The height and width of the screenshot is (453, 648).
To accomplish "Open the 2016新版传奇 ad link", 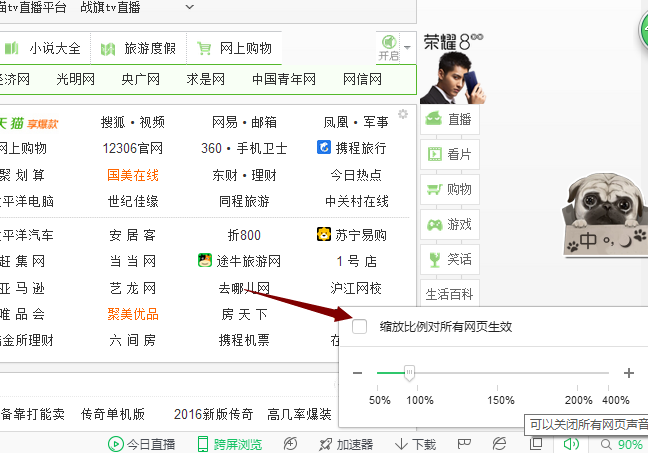I will (x=213, y=414).
